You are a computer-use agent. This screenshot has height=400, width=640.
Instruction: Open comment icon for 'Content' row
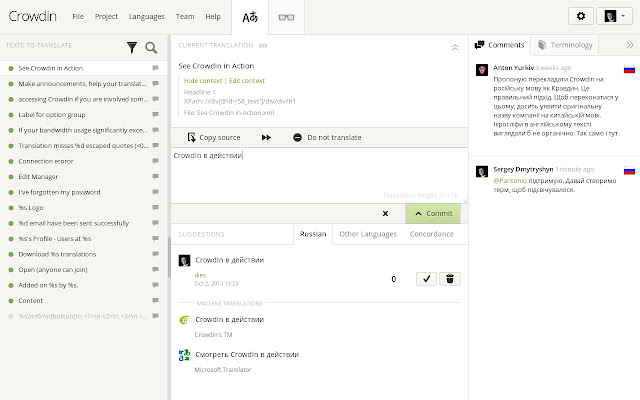[156, 301]
